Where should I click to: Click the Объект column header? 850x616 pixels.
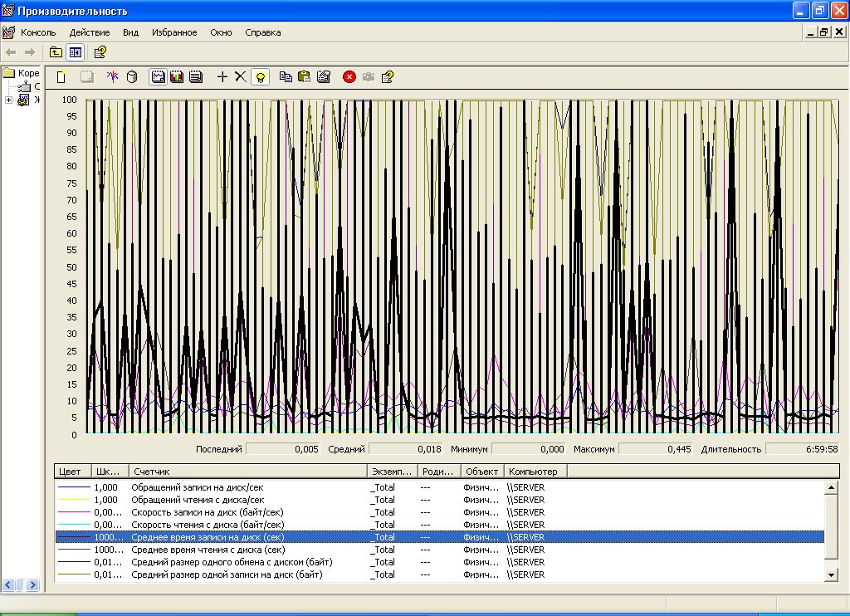(x=481, y=472)
